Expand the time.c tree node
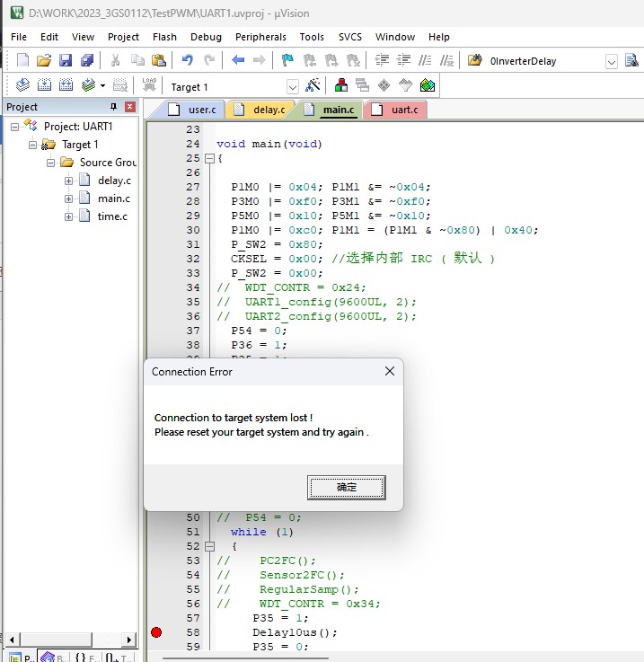 [x=68, y=216]
